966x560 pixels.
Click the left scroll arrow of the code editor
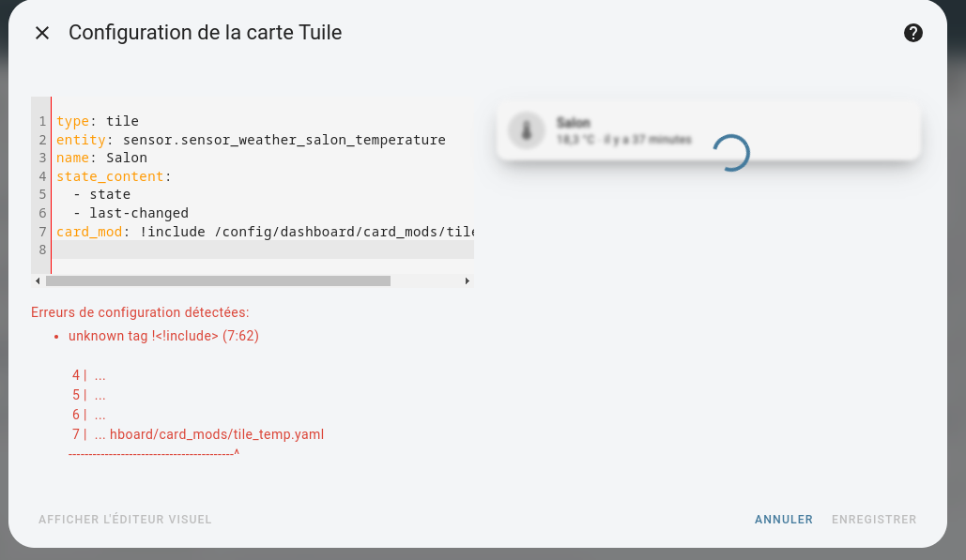[x=38, y=281]
